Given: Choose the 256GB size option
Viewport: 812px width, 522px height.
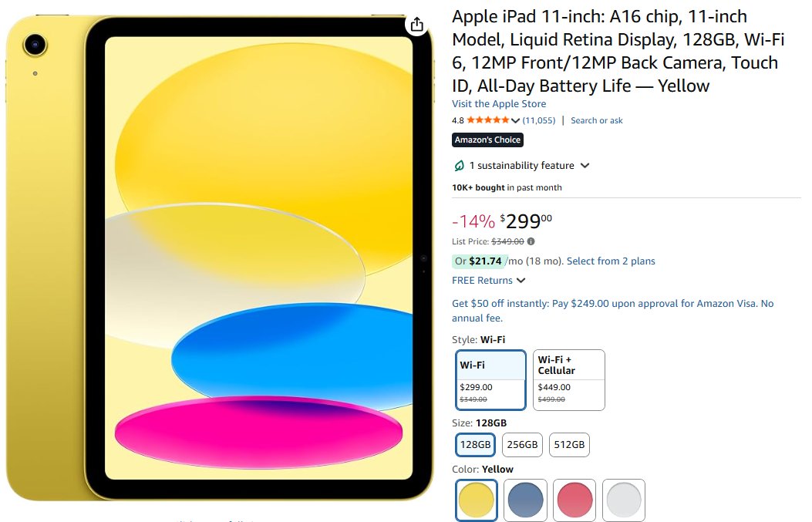Looking at the screenshot, I should (522, 444).
